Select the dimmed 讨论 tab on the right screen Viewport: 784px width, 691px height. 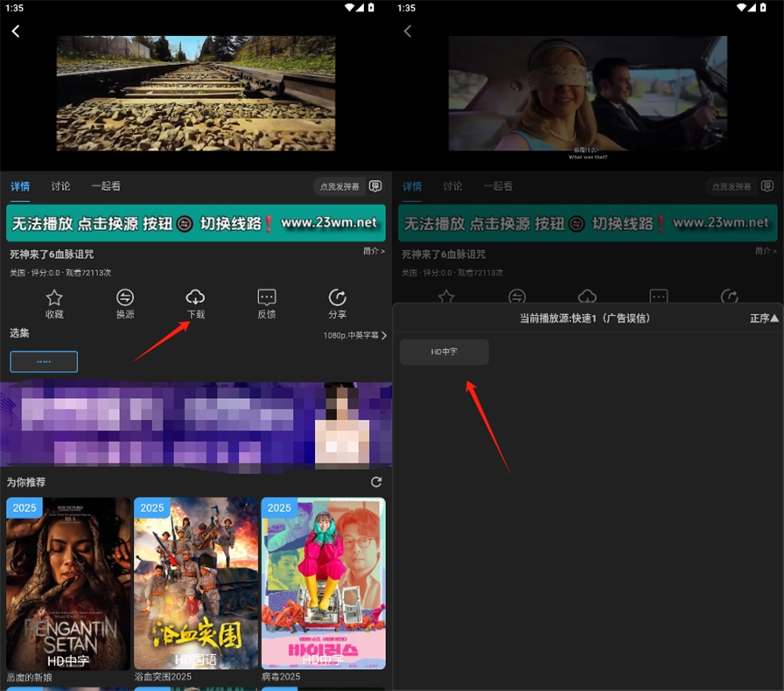point(453,186)
